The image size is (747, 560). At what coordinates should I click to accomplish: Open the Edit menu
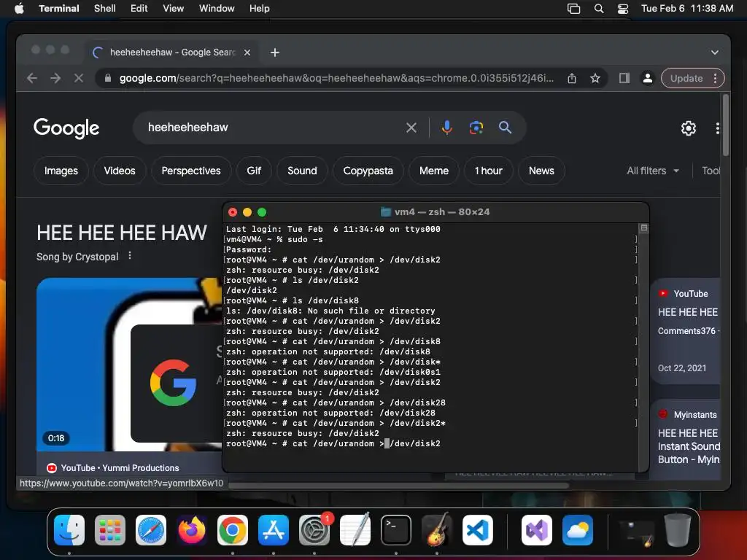pyautogui.click(x=139, y=8)
